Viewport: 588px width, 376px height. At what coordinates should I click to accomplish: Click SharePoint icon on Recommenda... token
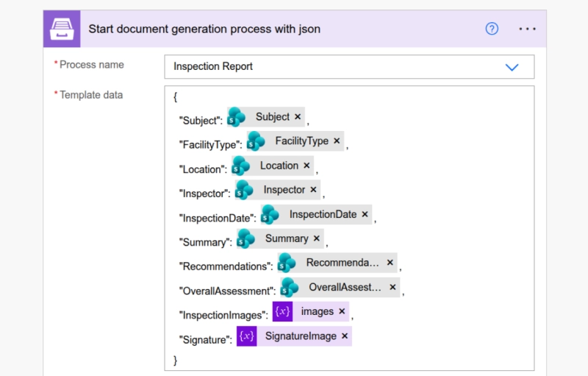pyautogui.click(x=287, y=263)
